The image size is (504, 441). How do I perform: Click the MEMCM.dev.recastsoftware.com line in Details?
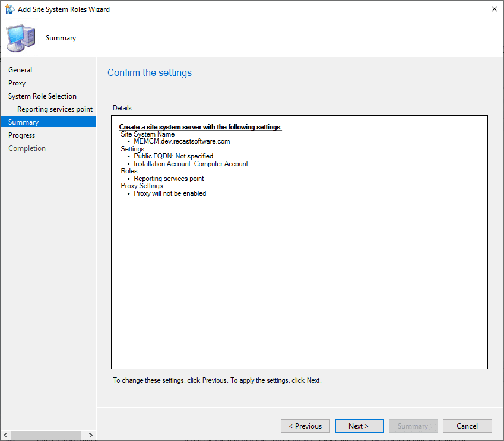[x=182, y=141]
